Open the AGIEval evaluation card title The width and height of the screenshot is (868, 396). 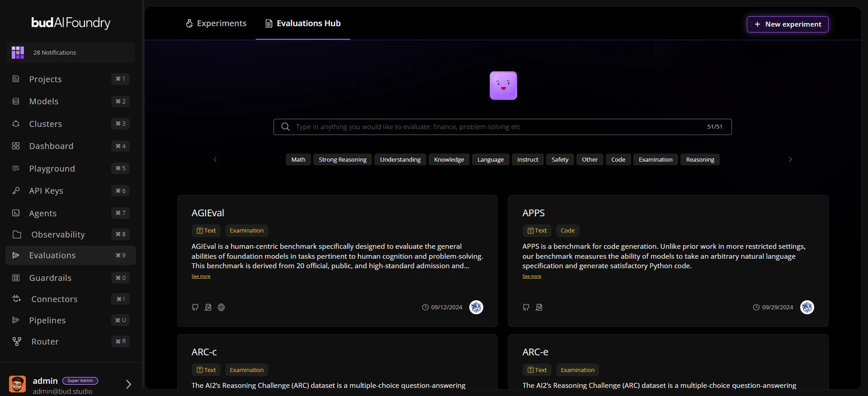[208, 213]
